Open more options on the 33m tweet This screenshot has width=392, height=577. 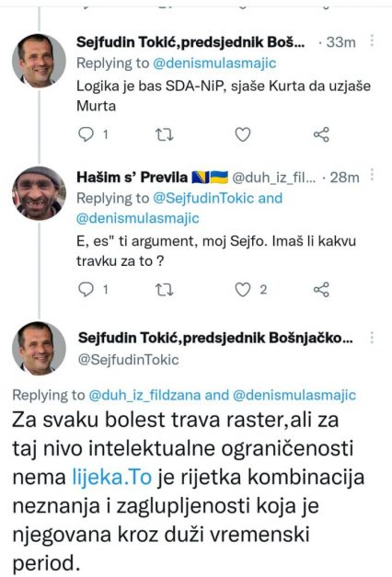[x=372, y=40]
